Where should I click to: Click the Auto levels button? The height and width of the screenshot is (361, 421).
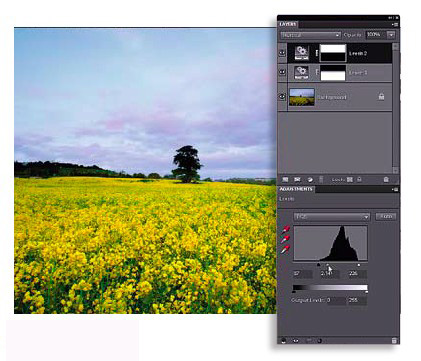click(x=386, y=216)
